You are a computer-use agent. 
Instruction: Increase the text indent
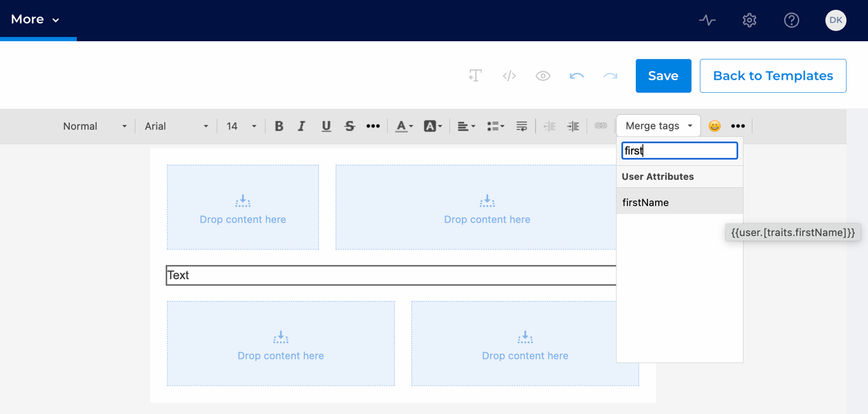[573, 126]
